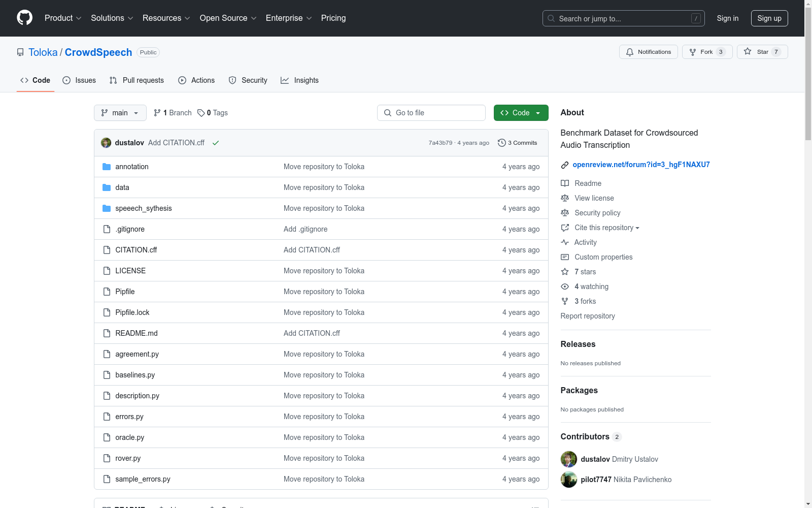Click the speeech_sythesis folder icon
Viewport: 812px width, 508px height.
coord(107,208)
